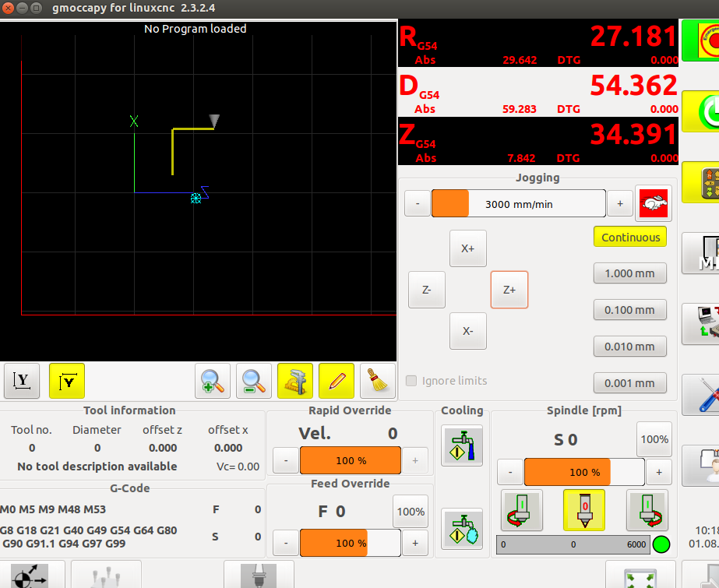Click the 3000 mm/min jog speed slider
719x588 pixels.
coord(518,204)
